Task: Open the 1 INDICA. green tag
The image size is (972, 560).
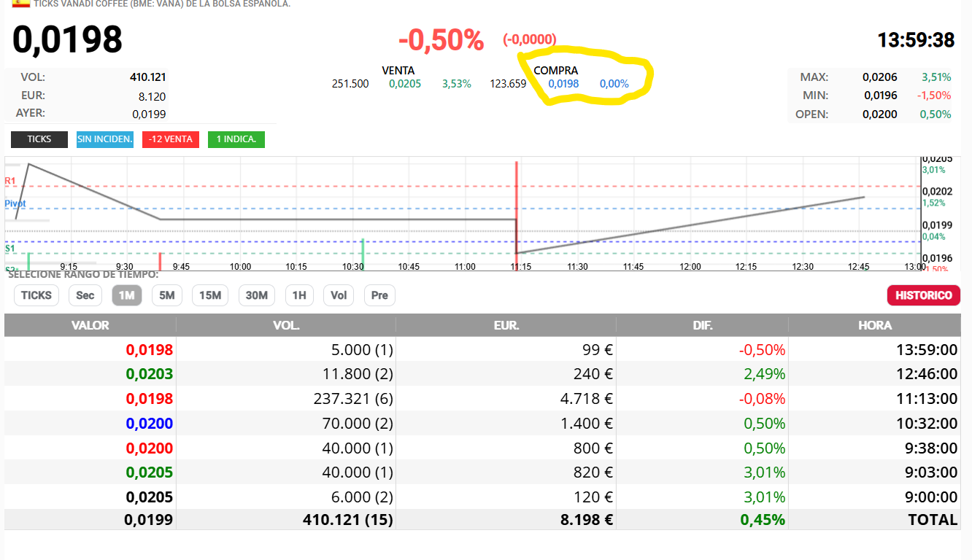Action: pyautogui.click(x=236, y=139)
